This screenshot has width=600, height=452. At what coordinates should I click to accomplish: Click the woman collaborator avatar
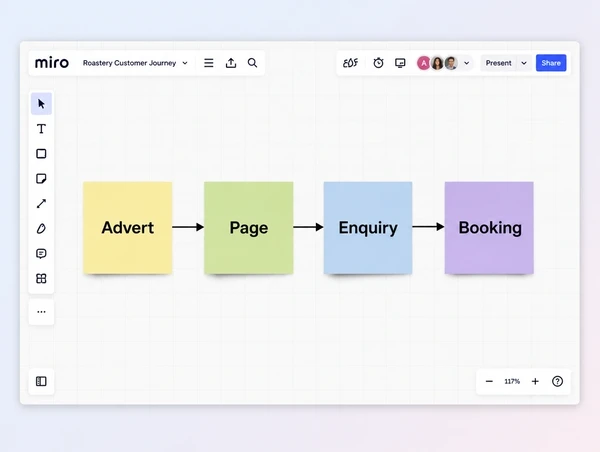(437, 63)
